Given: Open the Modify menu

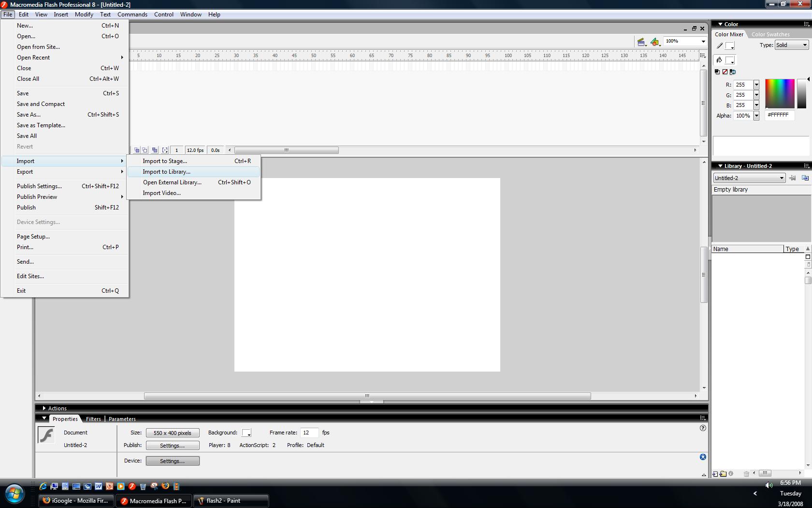Looking at the screenshot, I should click(x=84, y=15).
